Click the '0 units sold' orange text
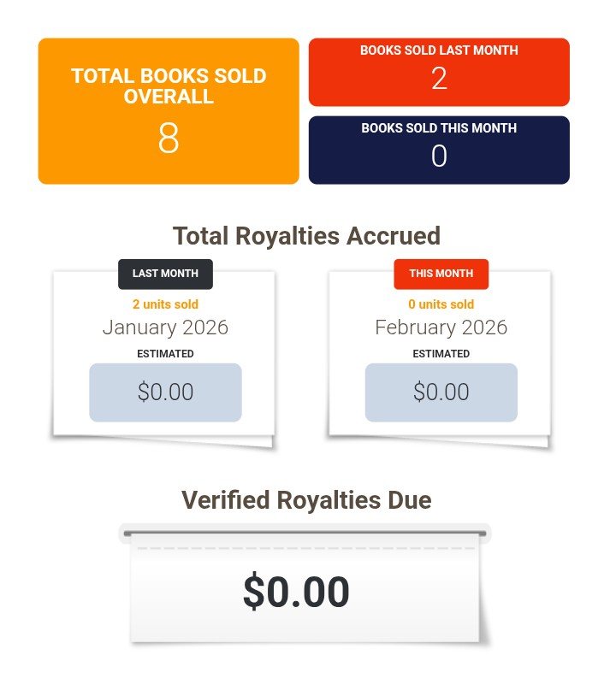The height and width of the screenshot is (696, 616). pyautogui.click(x=441, y=304)
